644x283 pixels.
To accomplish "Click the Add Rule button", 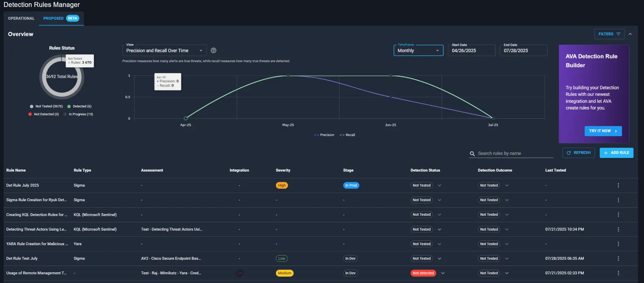I will pos(616,153).
